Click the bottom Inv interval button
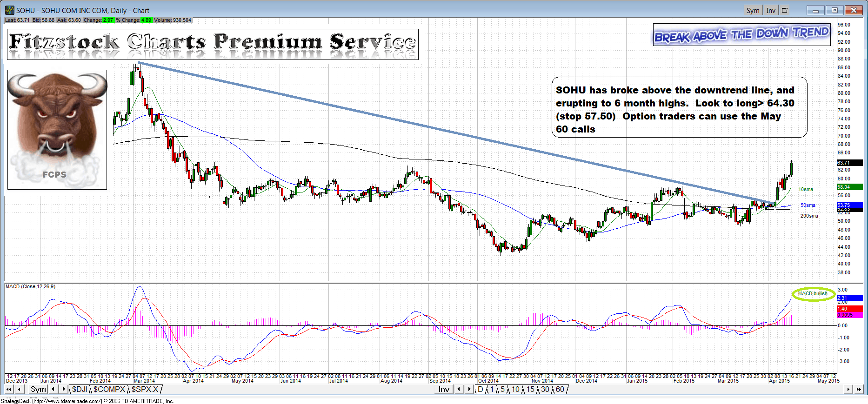868x404 pixels. [444, 390]
